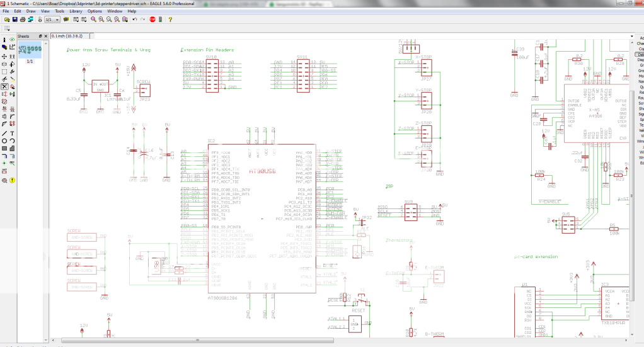
Task: Close the Sheets panel
Action: pyautogui.click(x=45, y=36)
